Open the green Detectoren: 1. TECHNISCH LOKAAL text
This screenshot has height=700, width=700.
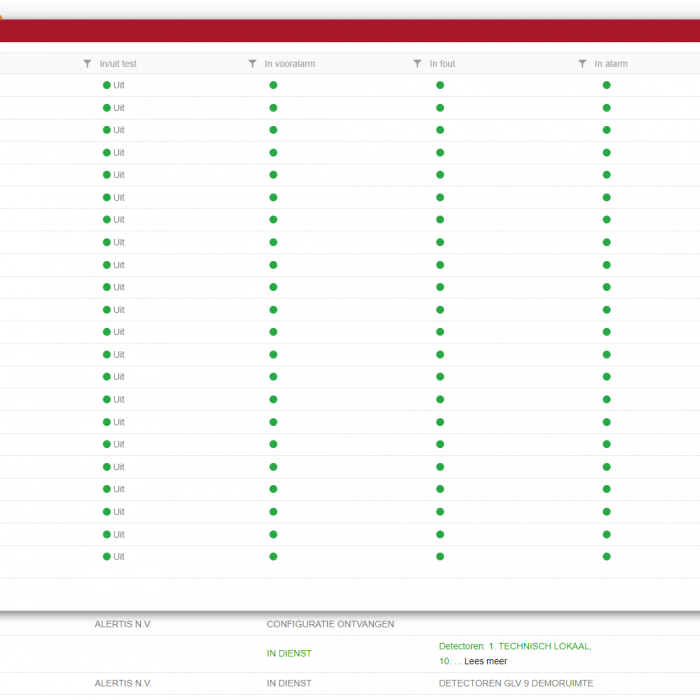click(514, 646)
